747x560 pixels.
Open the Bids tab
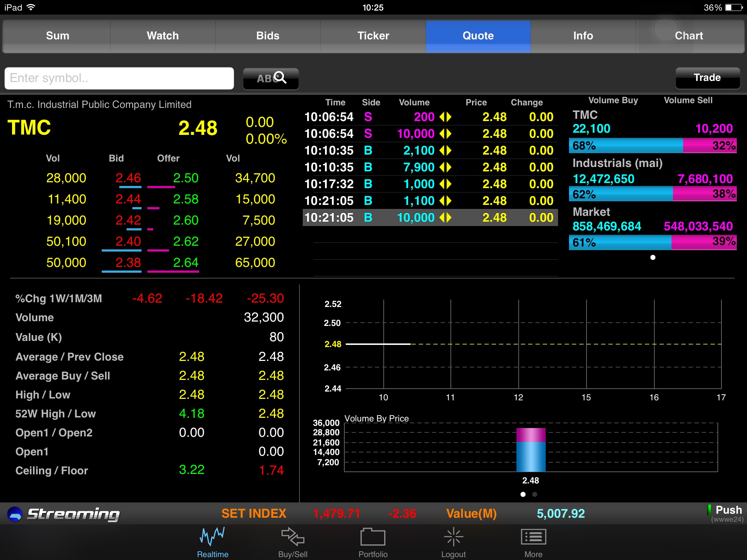point(268,36)
